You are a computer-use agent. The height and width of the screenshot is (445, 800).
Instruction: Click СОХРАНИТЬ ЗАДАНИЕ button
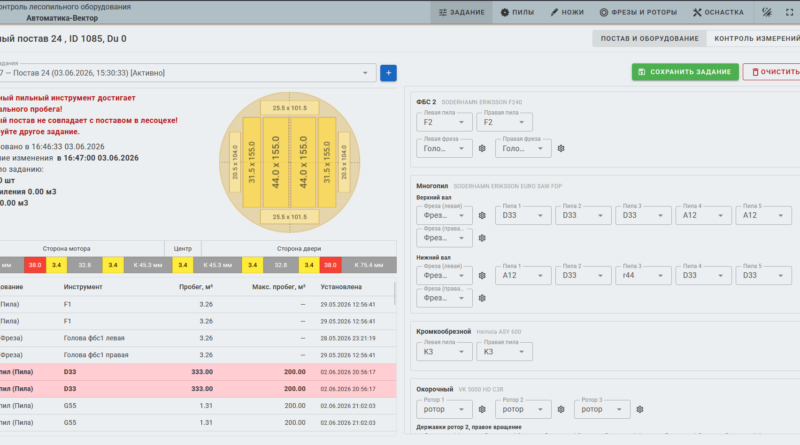click(685, 72)
